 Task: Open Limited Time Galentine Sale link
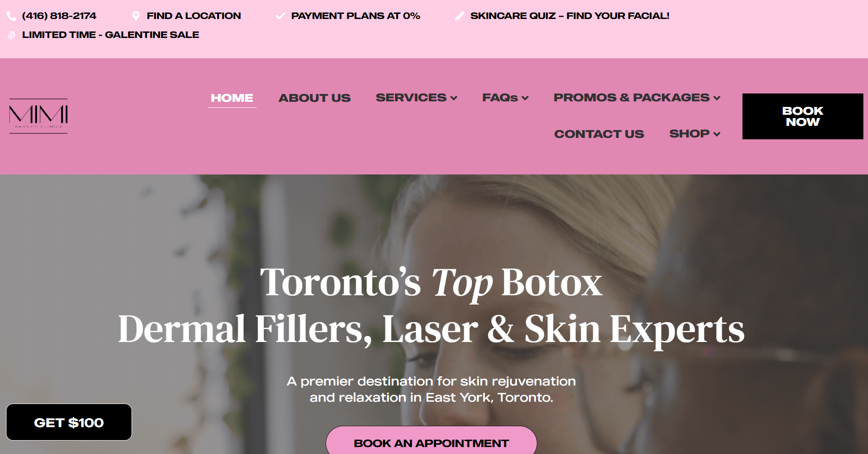click(x=111, y=35)
